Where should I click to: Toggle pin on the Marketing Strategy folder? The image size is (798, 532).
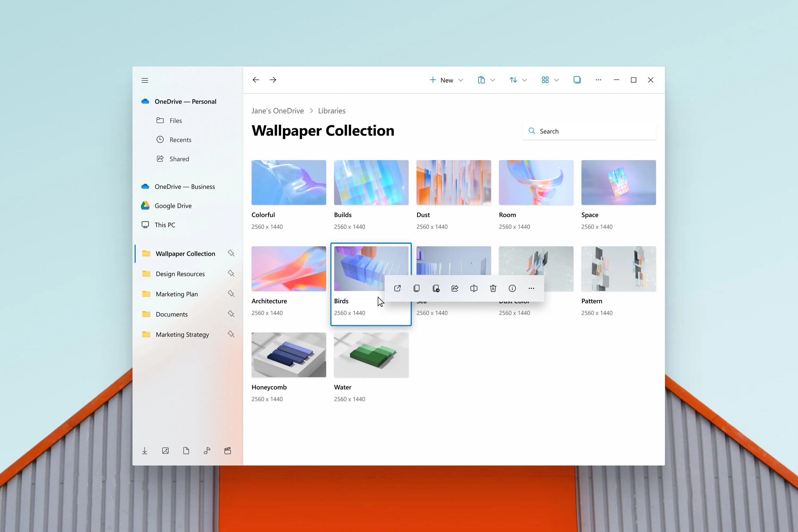(231, 334)
